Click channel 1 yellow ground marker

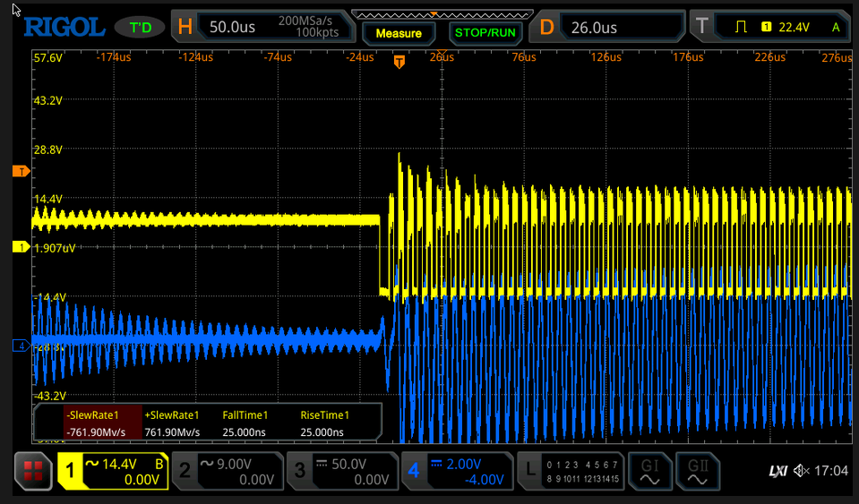[21, 247]
